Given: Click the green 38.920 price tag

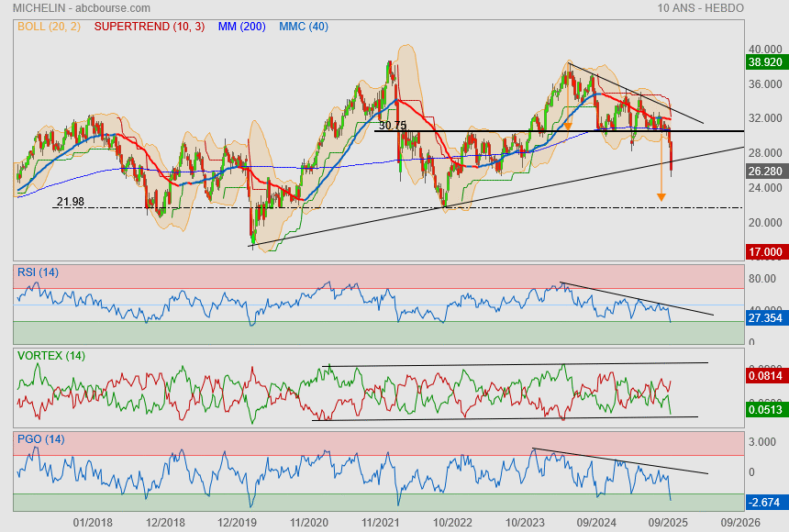Looking at the screenshot, I should (764, 63).
